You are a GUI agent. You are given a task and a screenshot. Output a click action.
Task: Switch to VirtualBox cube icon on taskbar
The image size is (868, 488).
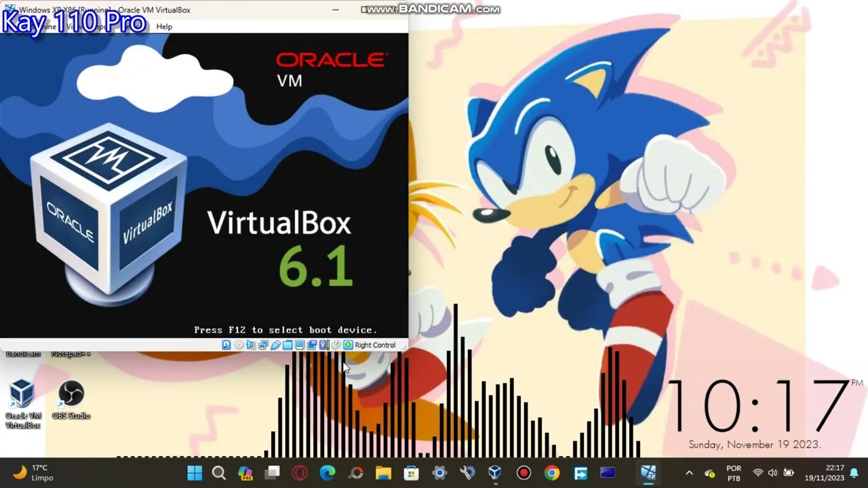click(495, 472)
